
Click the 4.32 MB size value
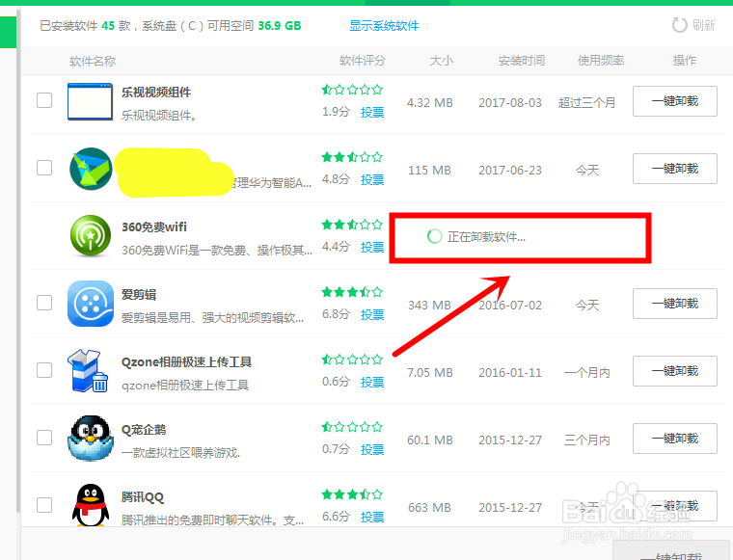(x=429, y=103)
